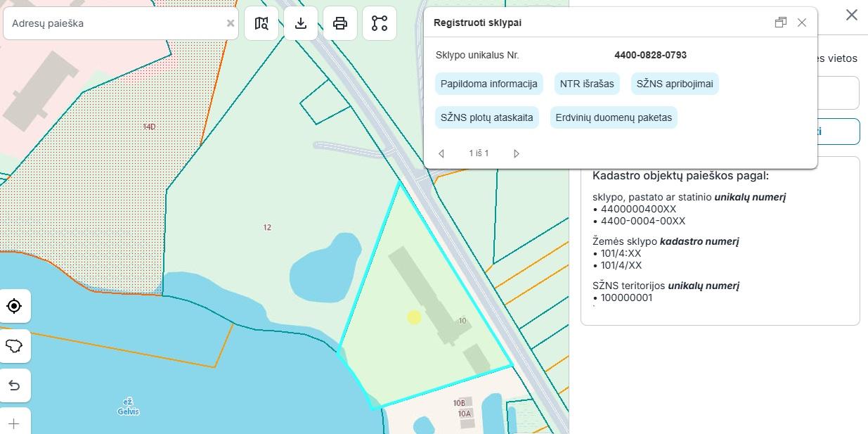Open Erdvinių duomenų paketas

click(x=614, y=117)
